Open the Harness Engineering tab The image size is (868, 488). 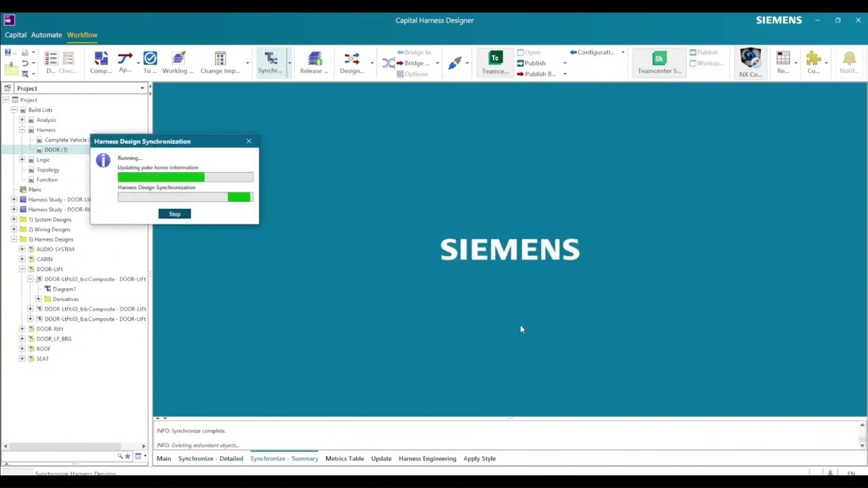pyautogui.click(x=427, y=459)
